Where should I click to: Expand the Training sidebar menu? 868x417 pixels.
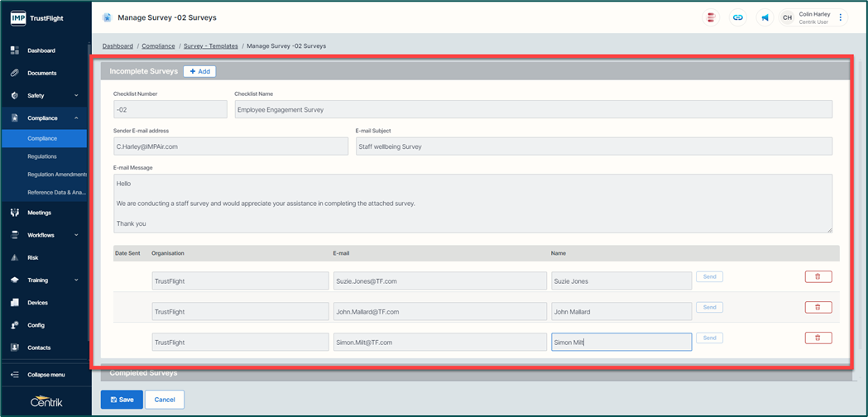pyautogui.click(x=76, y=280)
